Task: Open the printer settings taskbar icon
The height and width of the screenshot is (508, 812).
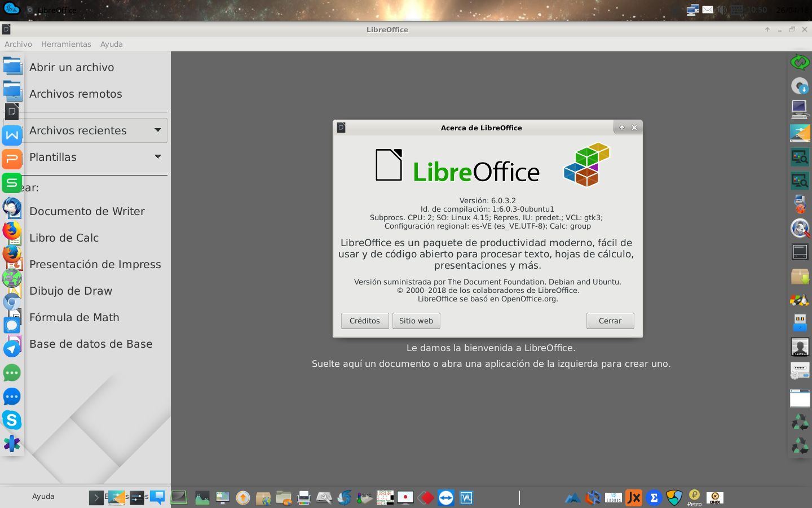Action: (303, 498)
